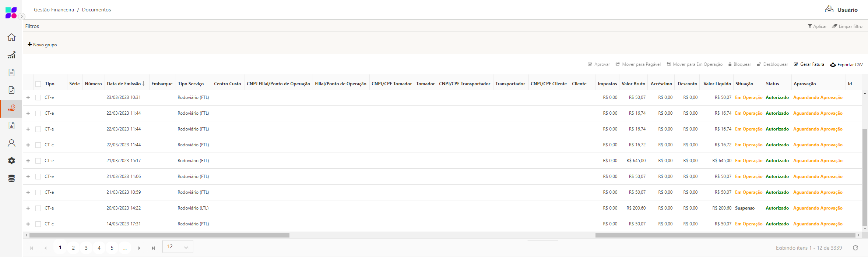The height and width of the screenshot is (257, 868).
Task: Click the user profile icon in sidebar
Action: click(11, 143)
